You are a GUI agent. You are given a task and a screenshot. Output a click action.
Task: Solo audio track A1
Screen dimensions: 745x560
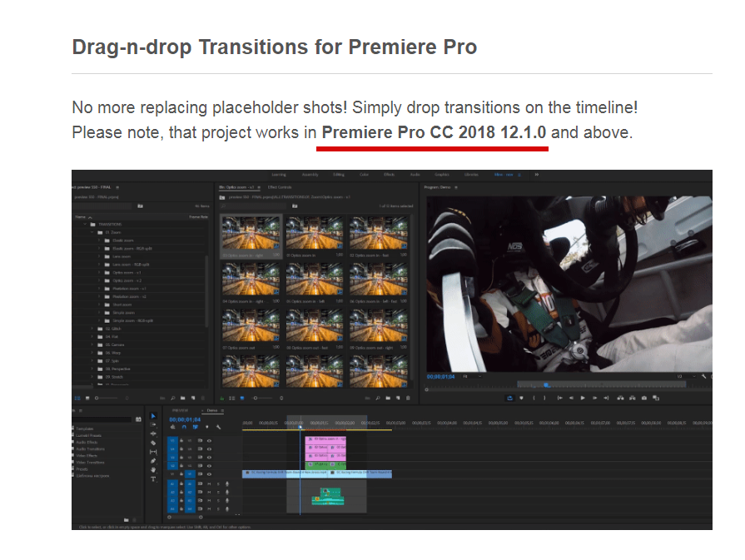pyautogui.click(x=219, y=484)
